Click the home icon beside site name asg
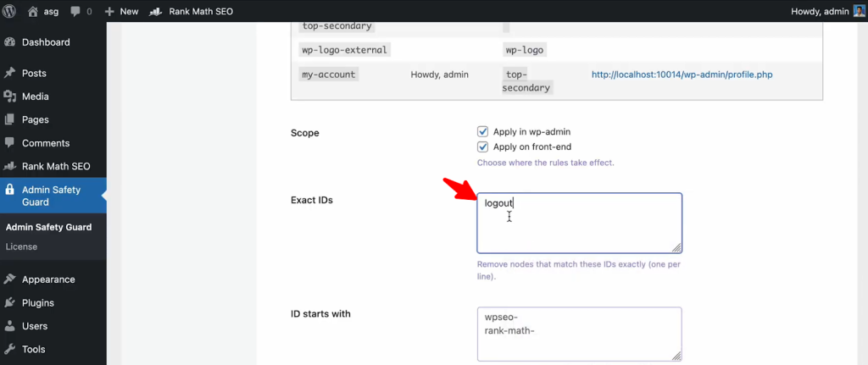 (x=33, y=12)
